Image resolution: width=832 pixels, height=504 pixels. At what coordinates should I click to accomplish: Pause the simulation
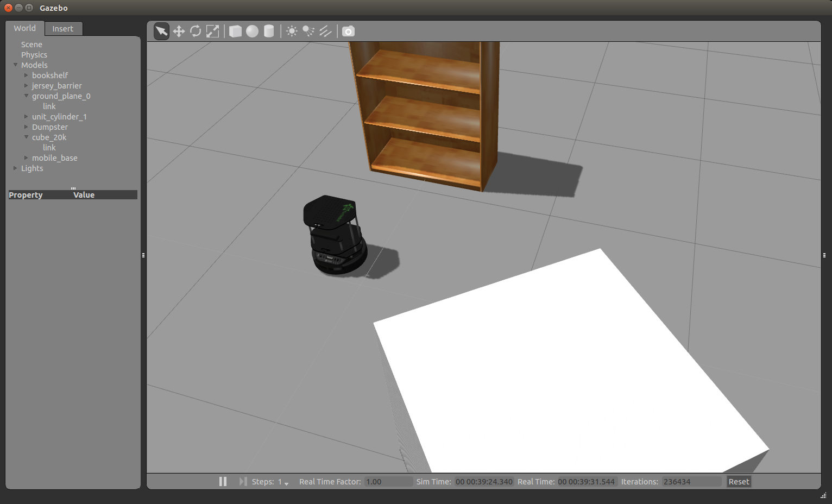click(x=223, y=482)
